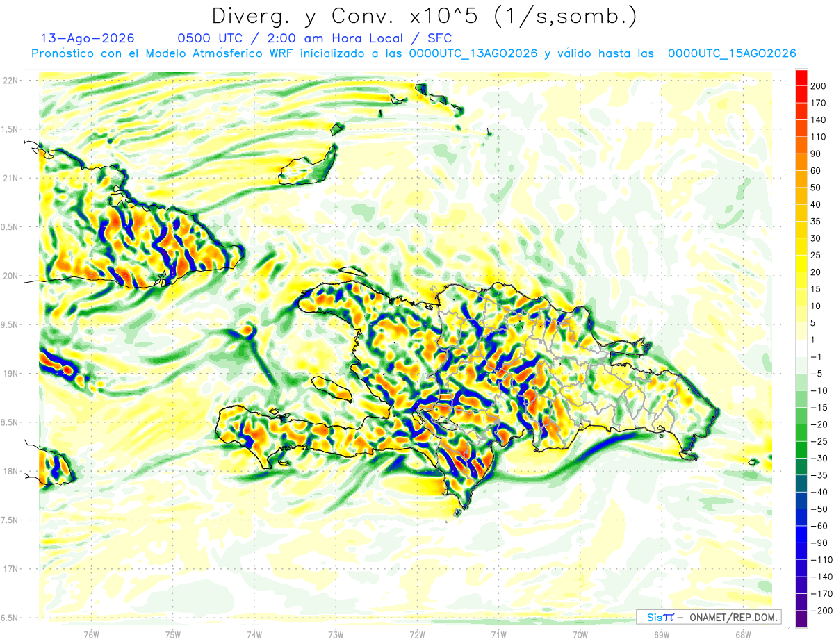Screen dimensions: 834x644
Task: Select the '69W' longitude label
Action: (661, 635)
